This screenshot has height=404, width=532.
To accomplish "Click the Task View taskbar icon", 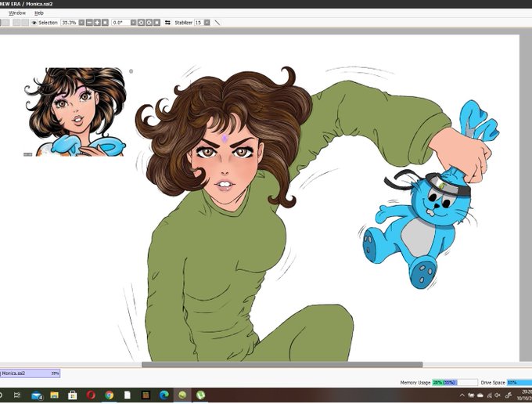I will pyautogui.click(x=17, y=395).
